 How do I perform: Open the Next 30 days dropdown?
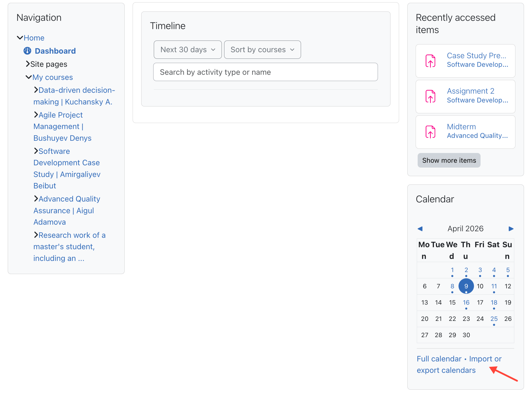tap(188, 49)
